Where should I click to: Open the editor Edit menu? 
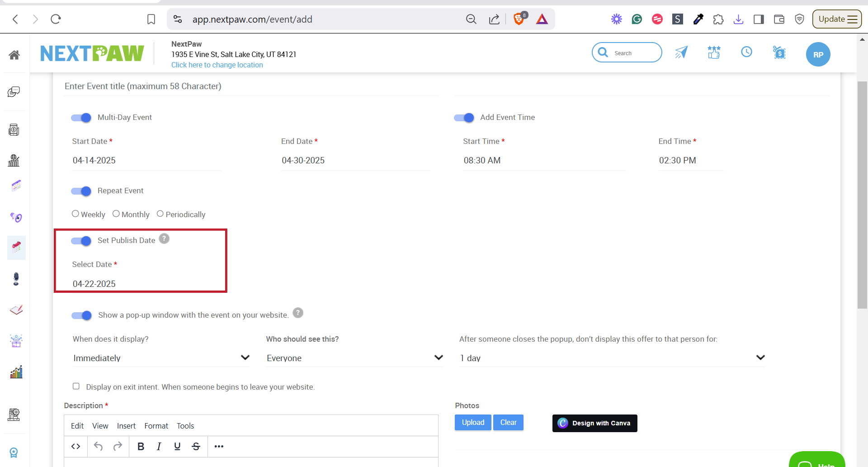point(77,426)
